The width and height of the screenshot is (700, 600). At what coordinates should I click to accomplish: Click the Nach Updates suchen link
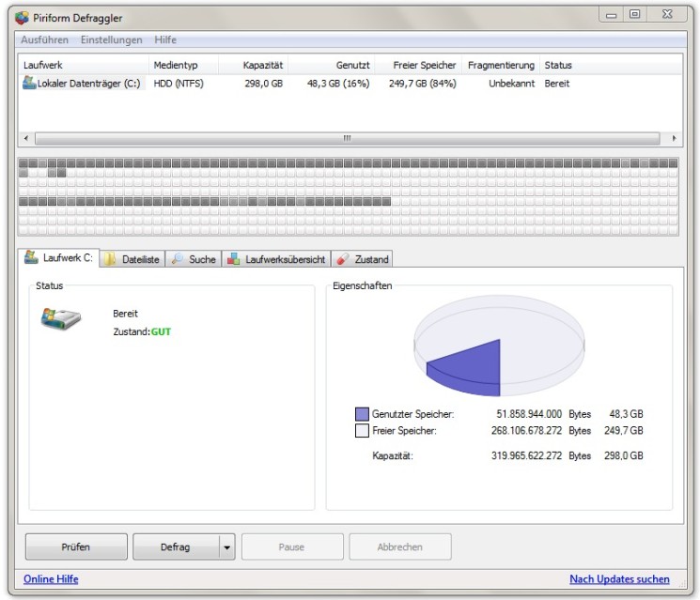click(619, 579)
